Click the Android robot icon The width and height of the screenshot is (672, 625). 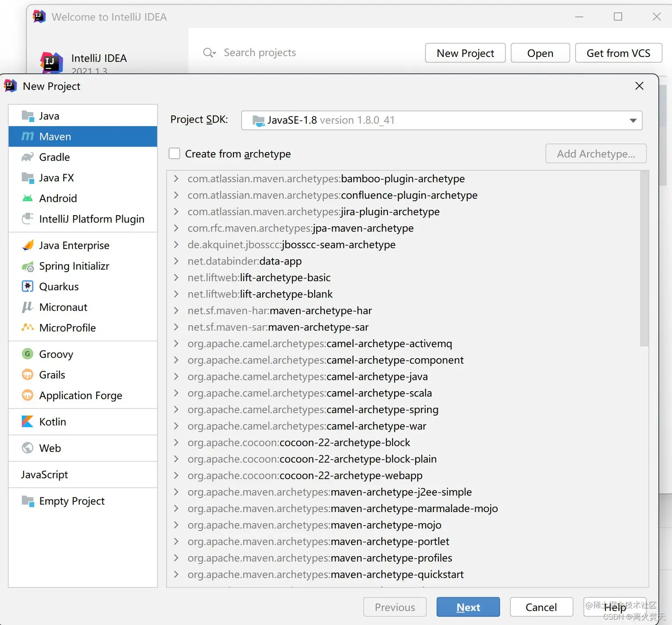[x=28, y=198]
